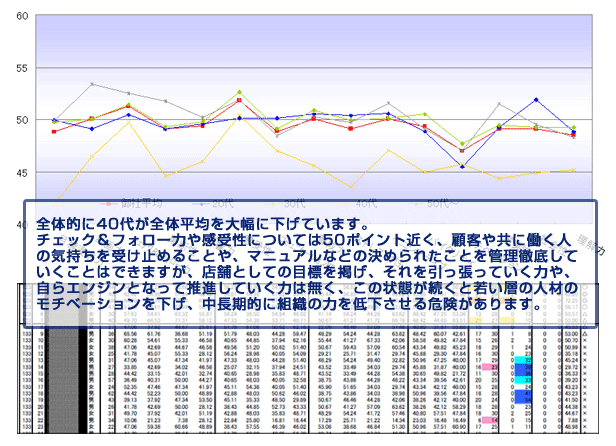The height and width of the screenshot is (446, 616).
Task: Click cell 7.38 in table row 22
Action: (182, 420)
